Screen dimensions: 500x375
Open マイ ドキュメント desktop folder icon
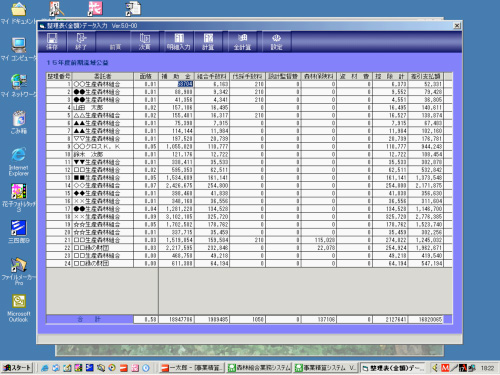pos(19,13)
